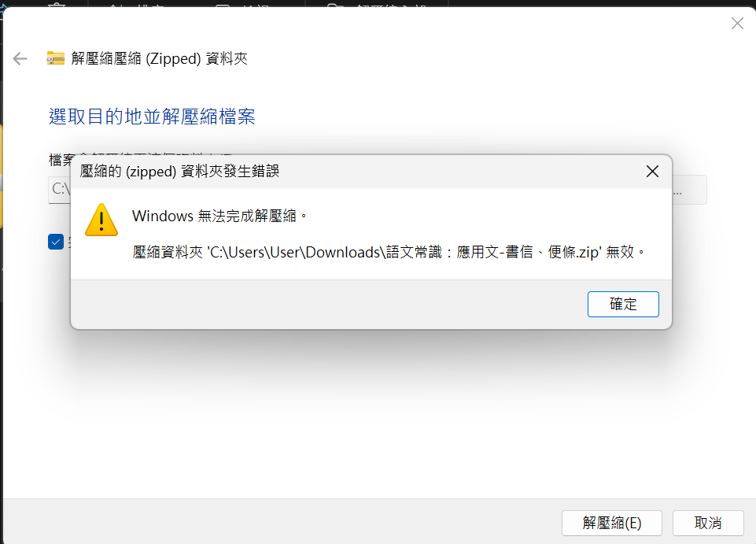756x544 pixels.
Task: Click the error dialog title bar text
Action: click(179, 172)
